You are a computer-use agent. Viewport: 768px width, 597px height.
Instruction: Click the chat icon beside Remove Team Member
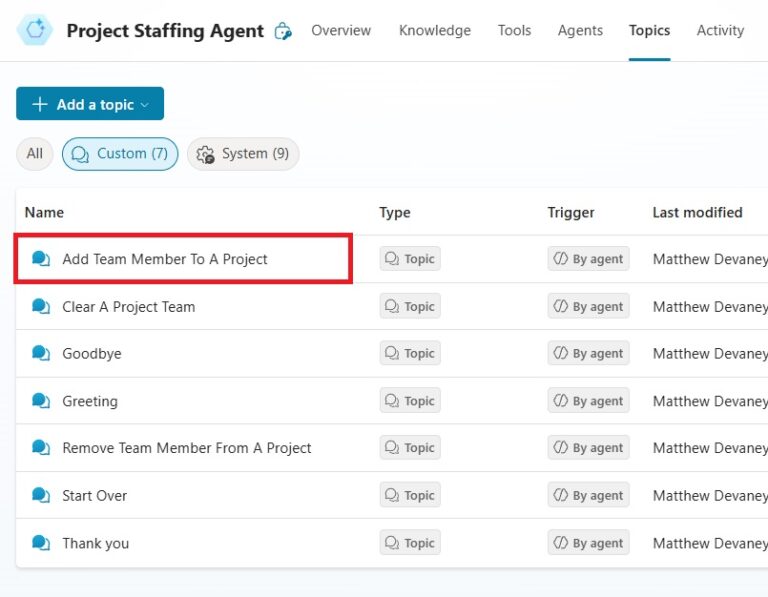pyautogui.click(x=41, y=448)
